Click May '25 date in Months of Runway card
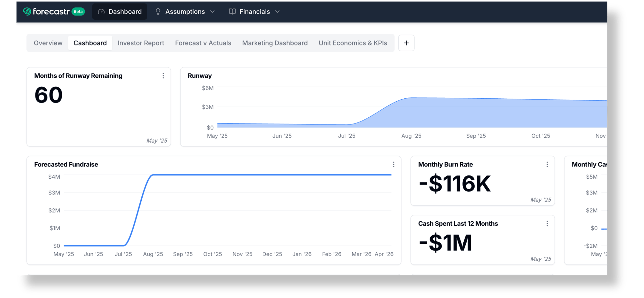 pos(157,141)
